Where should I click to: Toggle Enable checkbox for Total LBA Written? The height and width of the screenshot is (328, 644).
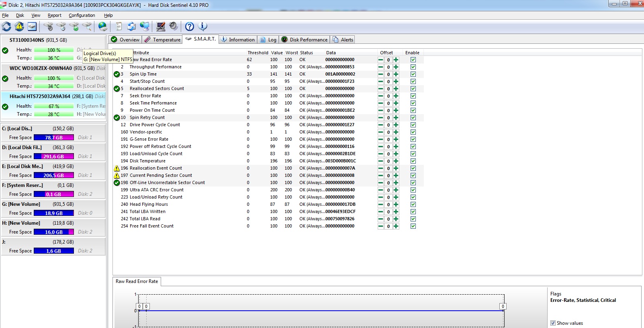tap(413, 212)
